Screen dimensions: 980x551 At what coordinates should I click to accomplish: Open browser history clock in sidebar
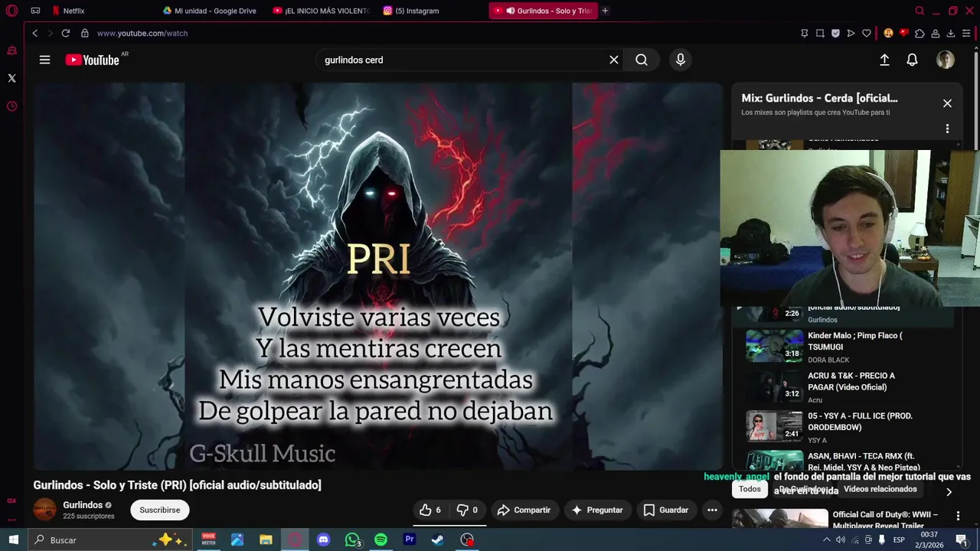point(11,106)
